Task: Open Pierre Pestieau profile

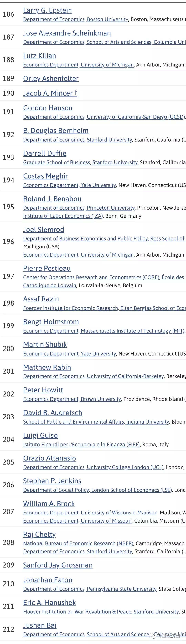Action: (x=47, y=269)
